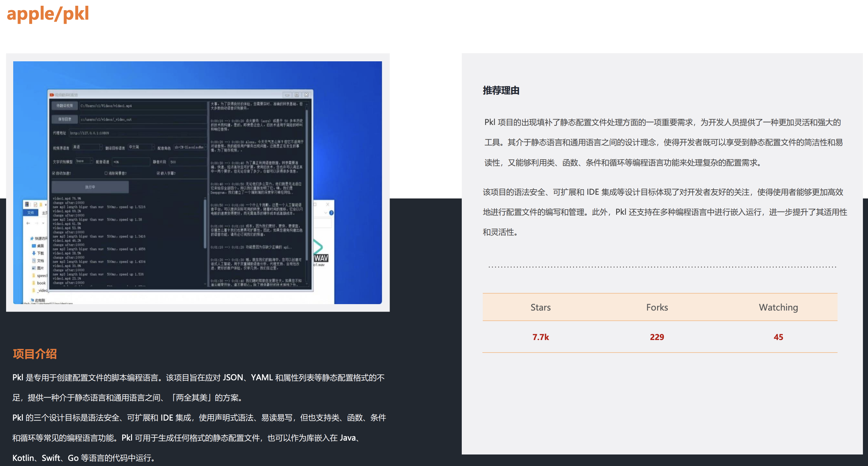
Task: Click log line 'video1.mp4 76.9%'
Action: (x=67, y=198)
